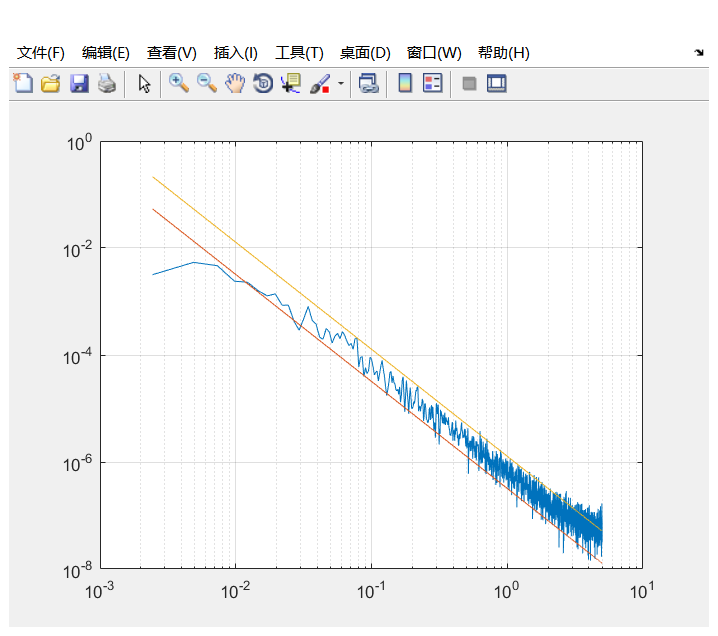This screenshot has height=636, width=718.
Task: Open the 插入(I) menu
Action: pyautogui.click(x=235, y=53)
